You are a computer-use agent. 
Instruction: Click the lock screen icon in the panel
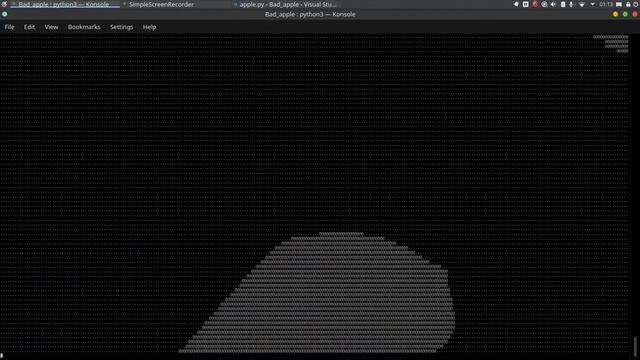pyautogui.click(x=628, y=4)
